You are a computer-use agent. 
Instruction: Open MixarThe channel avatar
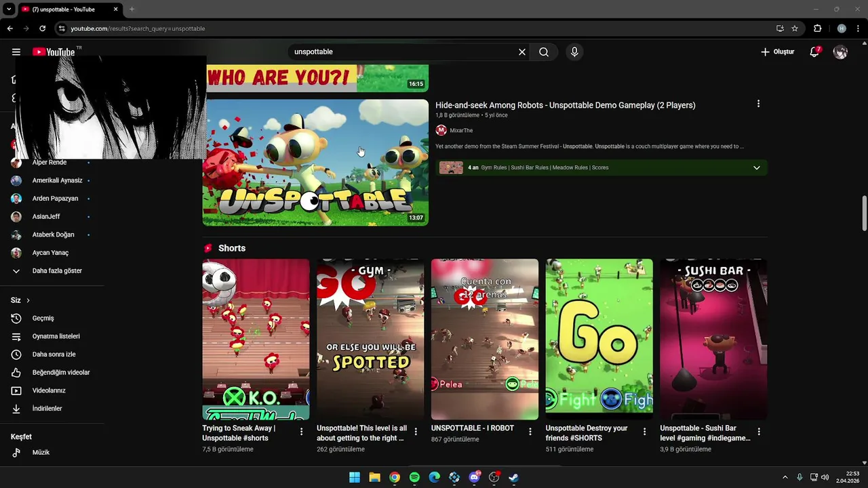(x=441, y=130)
